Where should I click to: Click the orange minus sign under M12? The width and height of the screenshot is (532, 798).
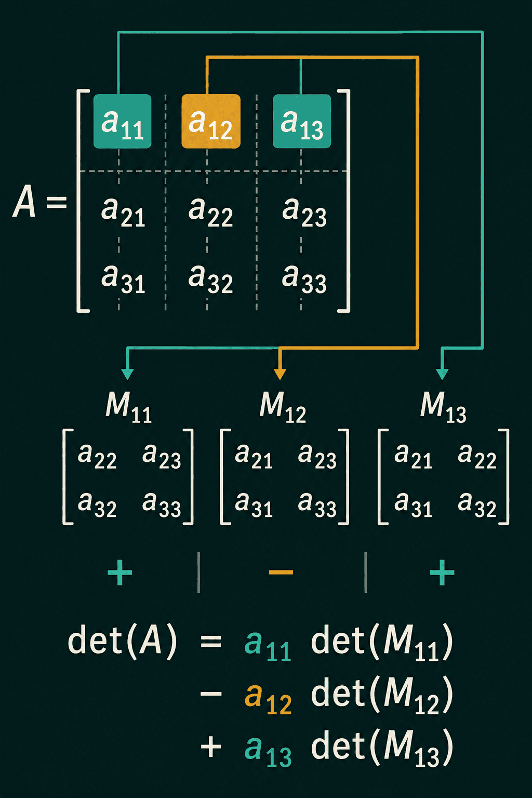point(281,573)
